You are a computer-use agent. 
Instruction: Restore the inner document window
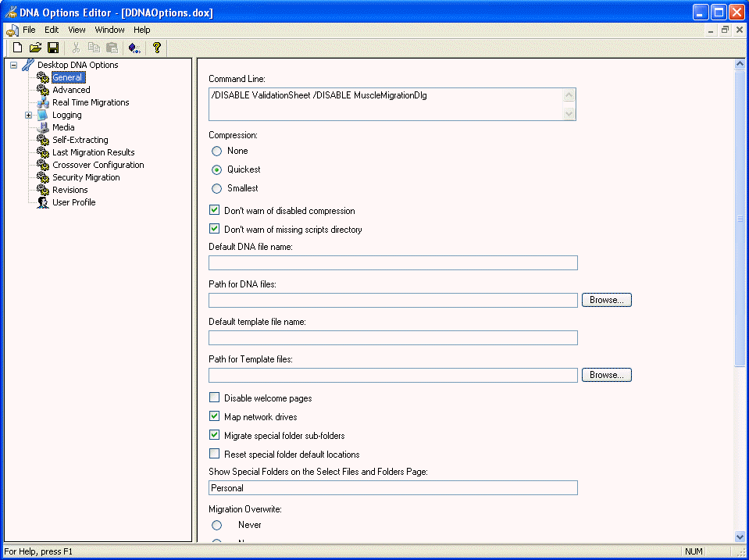pos(725,30)
